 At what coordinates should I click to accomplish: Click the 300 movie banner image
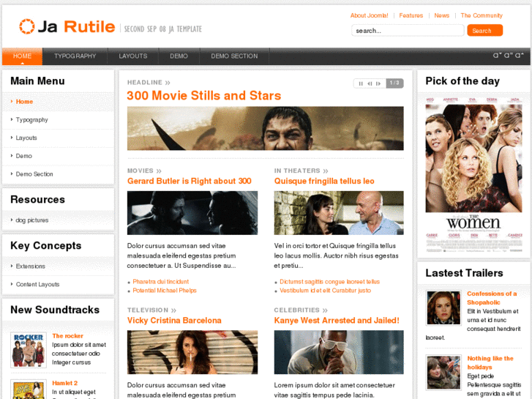click(x=266, y=128)
